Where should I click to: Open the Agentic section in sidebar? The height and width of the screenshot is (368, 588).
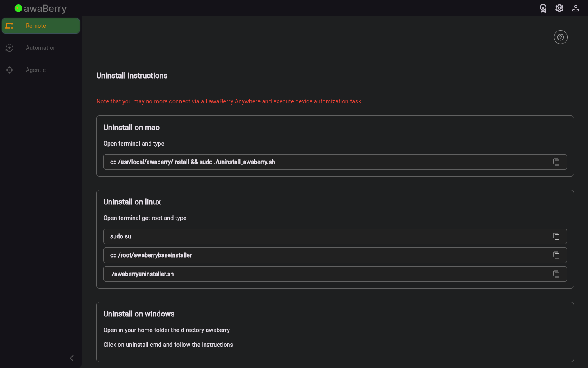point(41,70)
